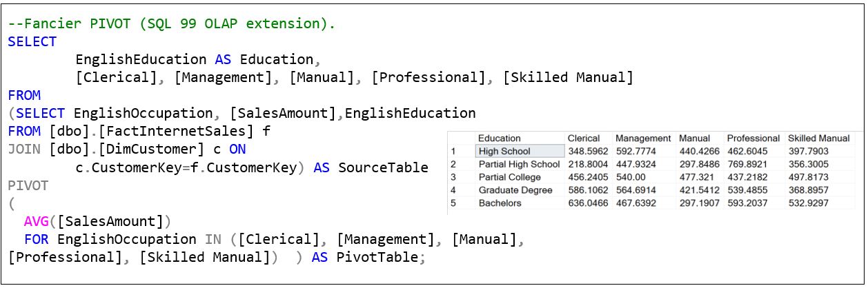
Task: Click the green Fancier PIVOT comment line
Action: (x=171, y=23)
